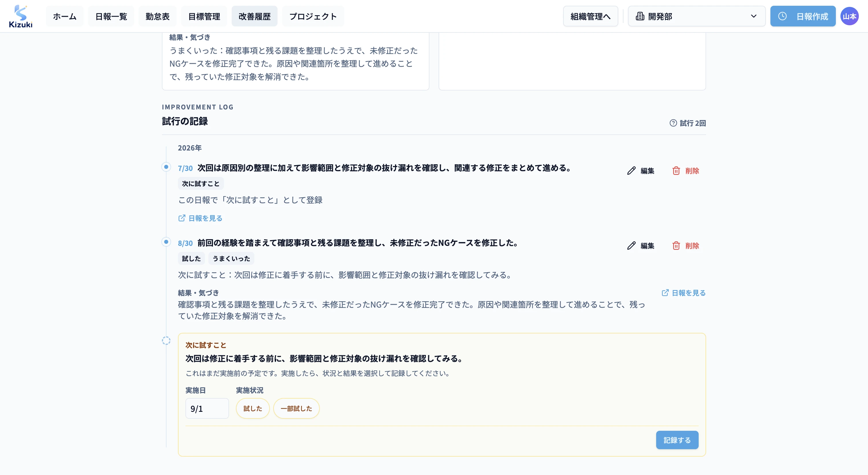Screen dimensions: 868x475
Task: Click pencil edit icon for 7/30 entry
Action: 631,171
